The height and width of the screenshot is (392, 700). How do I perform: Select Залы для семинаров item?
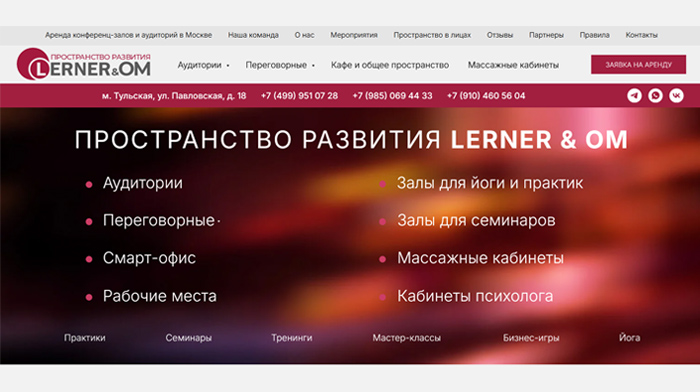476,221
